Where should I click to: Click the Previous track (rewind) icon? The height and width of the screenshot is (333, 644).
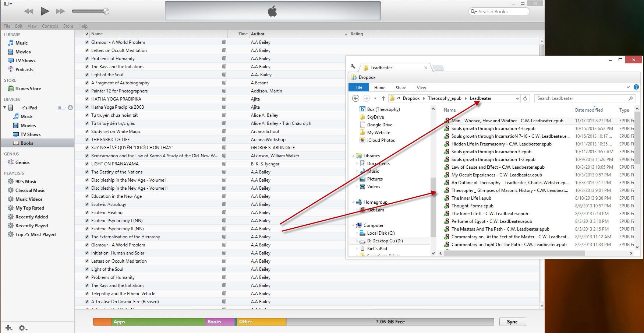28,11
